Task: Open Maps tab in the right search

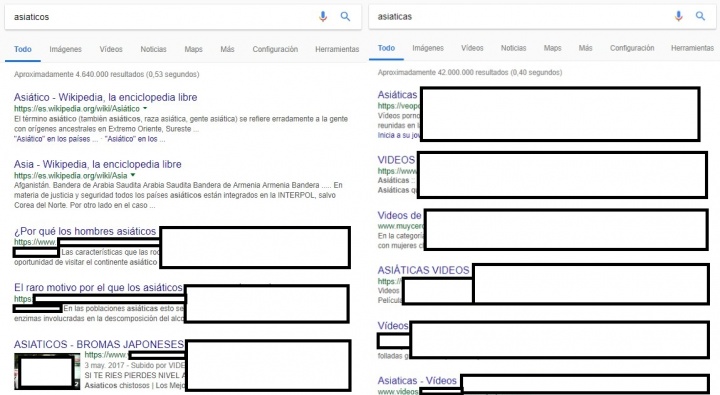Action: (552, 48)
